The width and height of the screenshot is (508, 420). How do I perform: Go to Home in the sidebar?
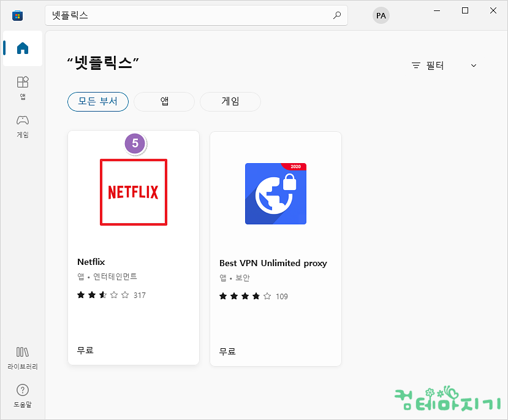coord(23,48)
